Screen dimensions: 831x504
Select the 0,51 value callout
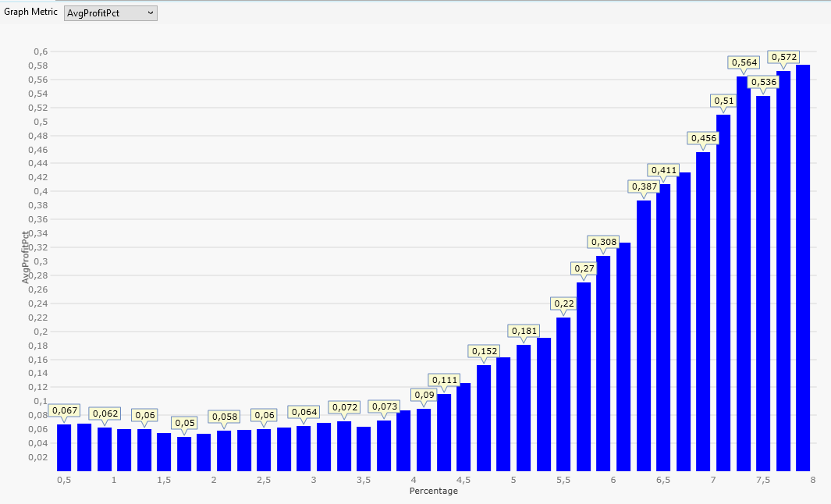coord(723,101)
